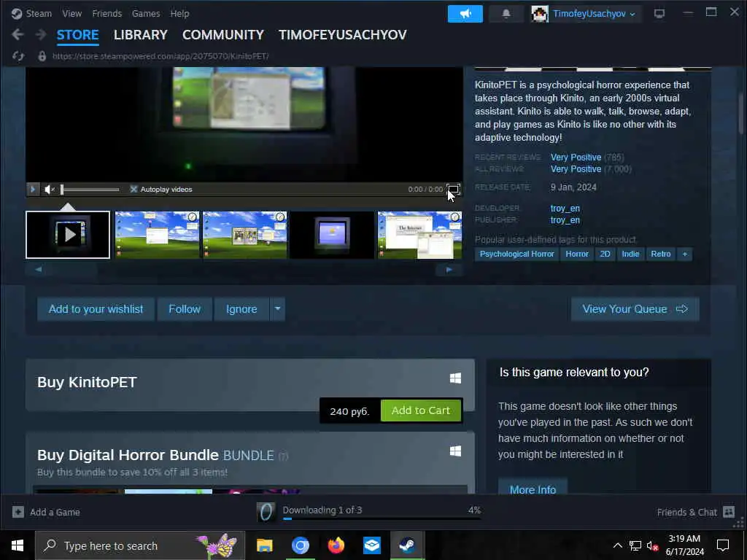Click the downloading game icon
The width and height of the screenshot is (747, 560).
pos(266,512)
